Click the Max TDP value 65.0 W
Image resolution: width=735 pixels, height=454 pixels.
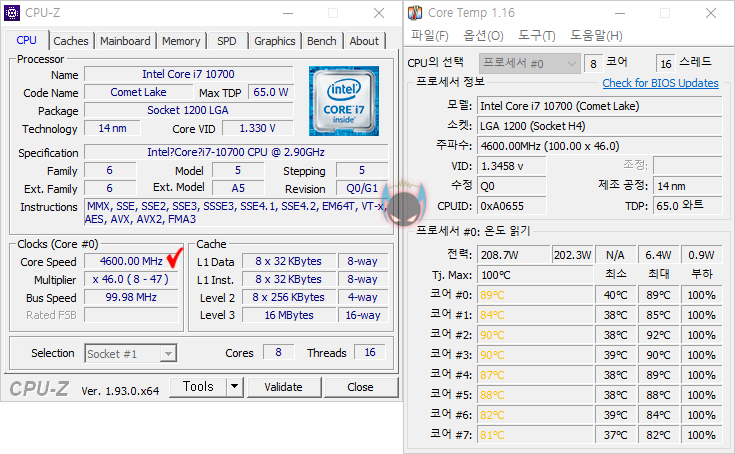click(x=270, y=92)
